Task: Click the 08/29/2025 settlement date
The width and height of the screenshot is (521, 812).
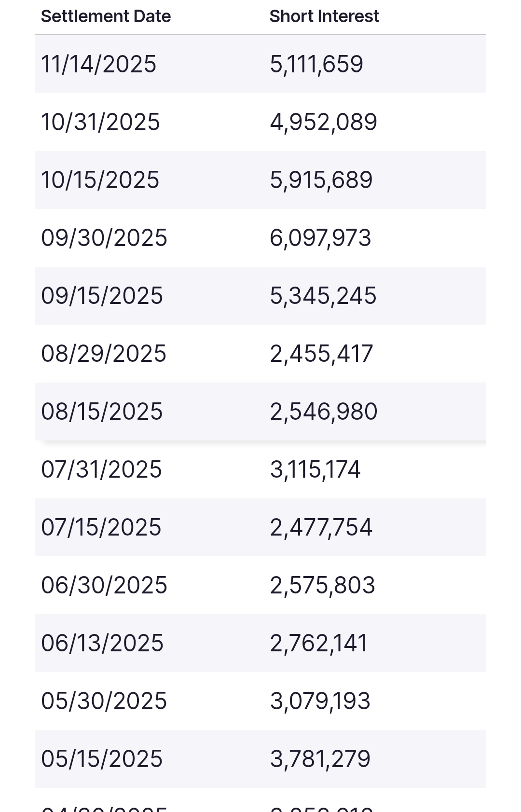Action: [104, 354]
